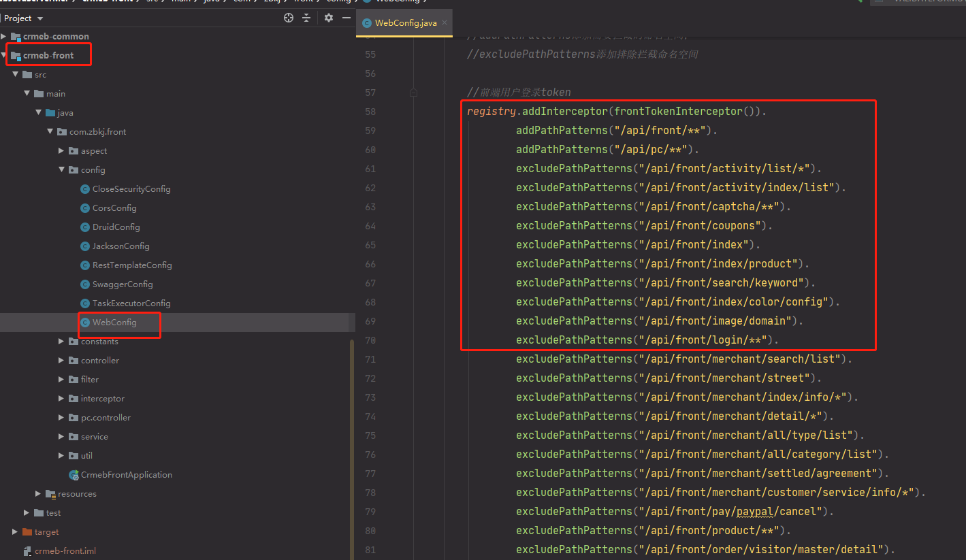Select CloseSecurityConfig class icon

tap(85, 188)
